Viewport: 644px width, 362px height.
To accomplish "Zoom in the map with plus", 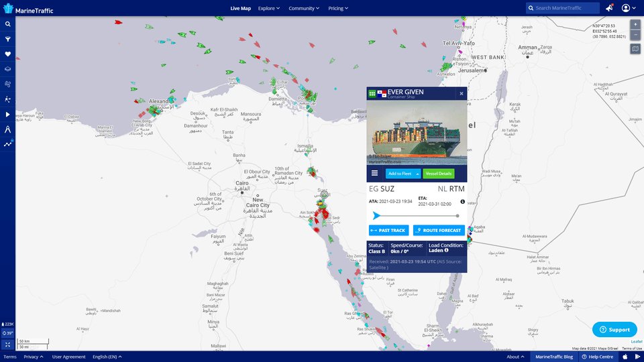I will (x=635, y=25).
